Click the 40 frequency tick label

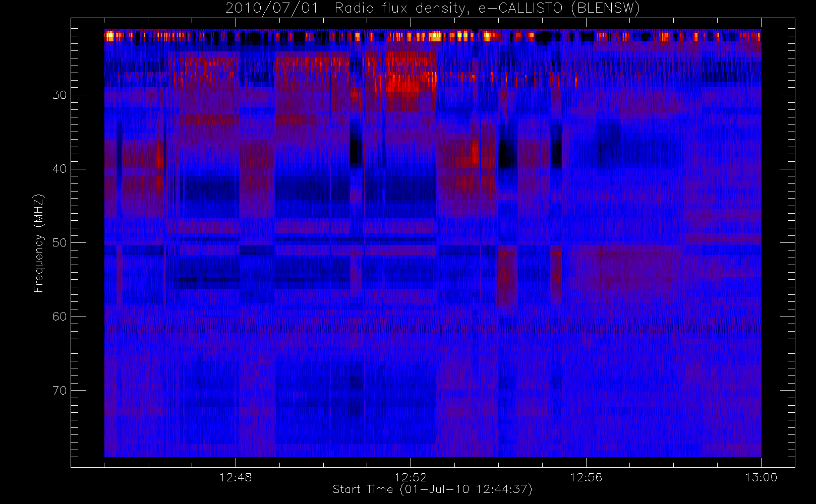coord(60,169)
